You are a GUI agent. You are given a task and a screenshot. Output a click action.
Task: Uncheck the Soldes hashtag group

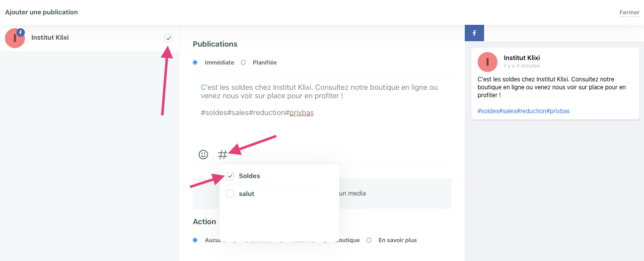(230, 176)
